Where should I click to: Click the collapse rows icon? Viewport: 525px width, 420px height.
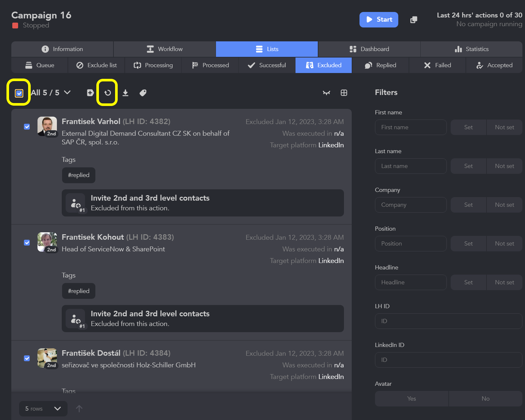326,93
